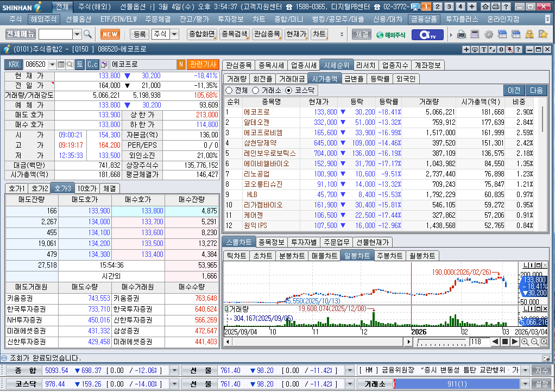Switch to 주봉차트 tab
The image size is (555, 392).
pos(390,255)
